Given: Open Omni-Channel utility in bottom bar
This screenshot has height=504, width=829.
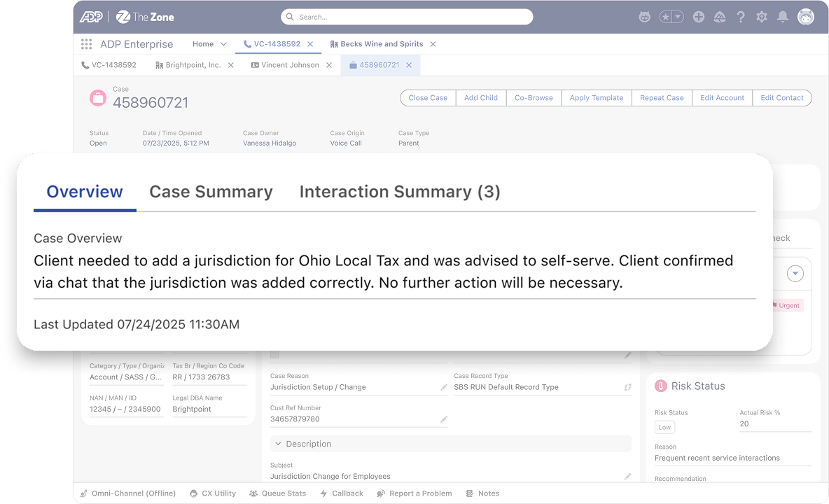Looking at the screenshot, I should (x=127, y=493).
